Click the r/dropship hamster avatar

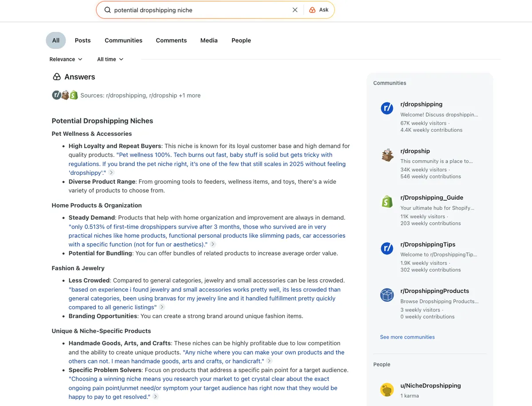pyautogui.click(x=387, y=155)
